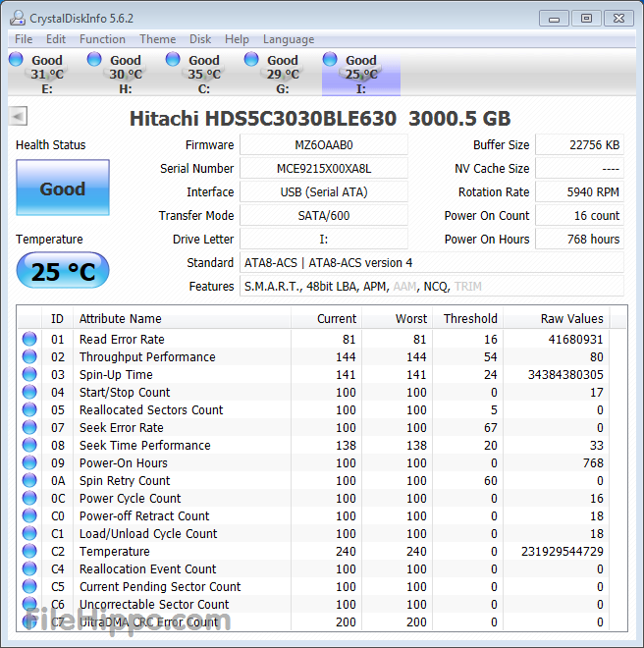Open the Disk menu
This screenshot has width=644, height=648.
tap(200, 39)
